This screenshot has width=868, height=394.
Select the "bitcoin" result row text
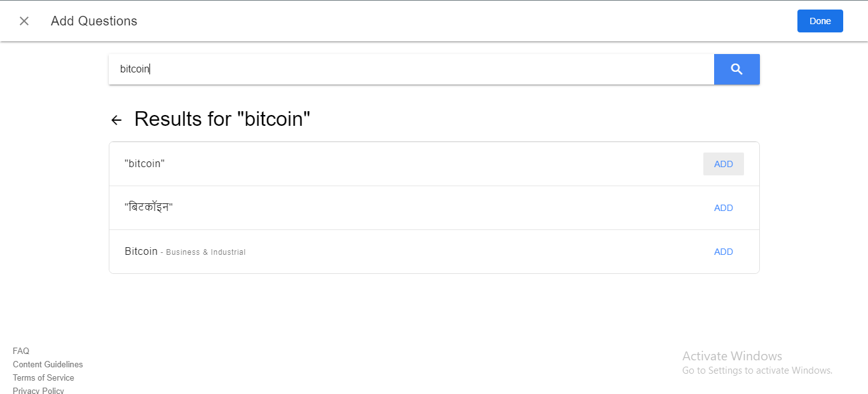[x=145, y=164]
